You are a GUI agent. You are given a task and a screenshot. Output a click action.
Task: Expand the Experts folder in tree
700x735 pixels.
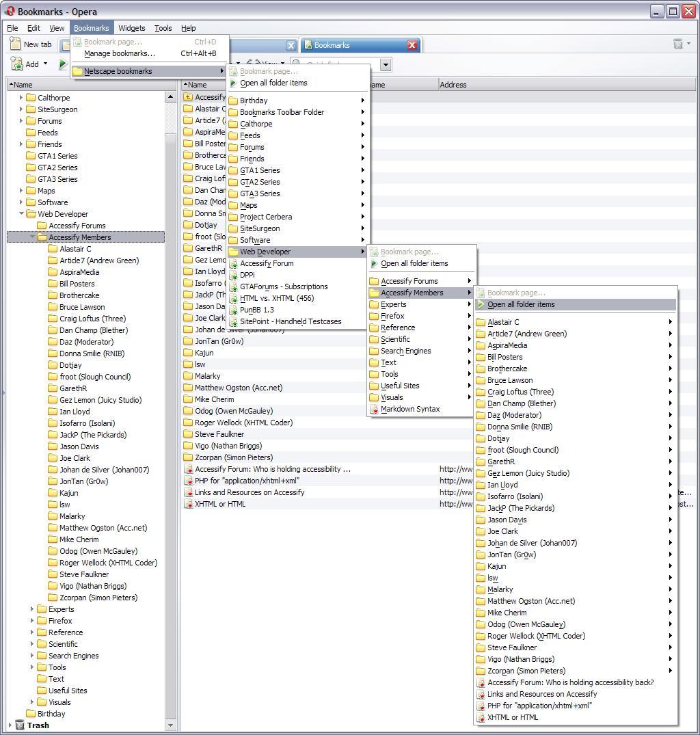32,609
